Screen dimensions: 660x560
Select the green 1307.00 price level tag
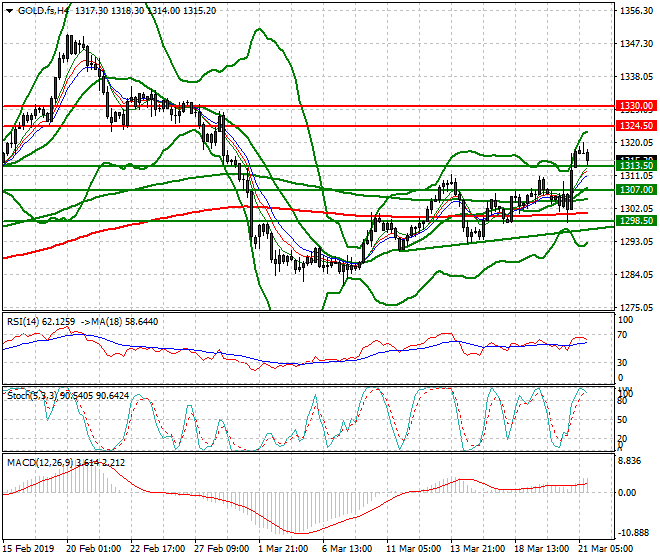click(x=637, y=189)
